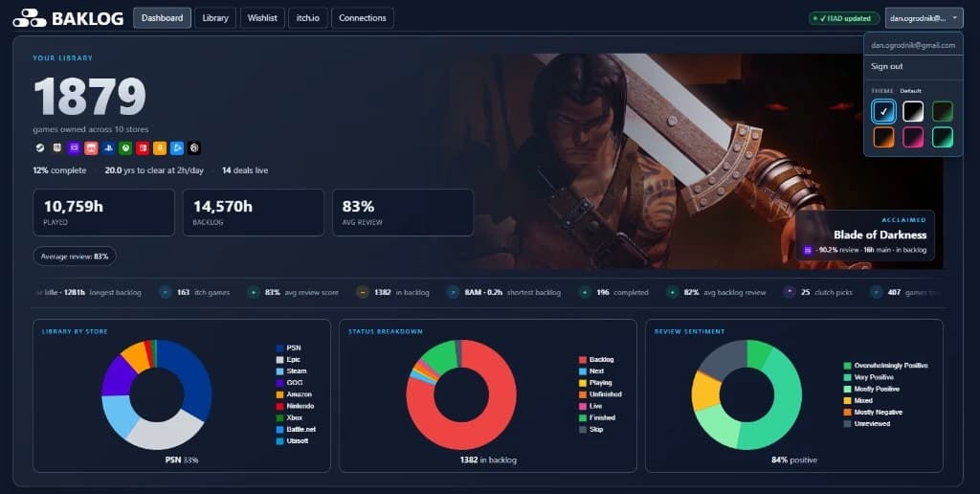This screenshot has height=494, width=980.
Task: Click the PlayStation store icon
Action: (109, 148)
